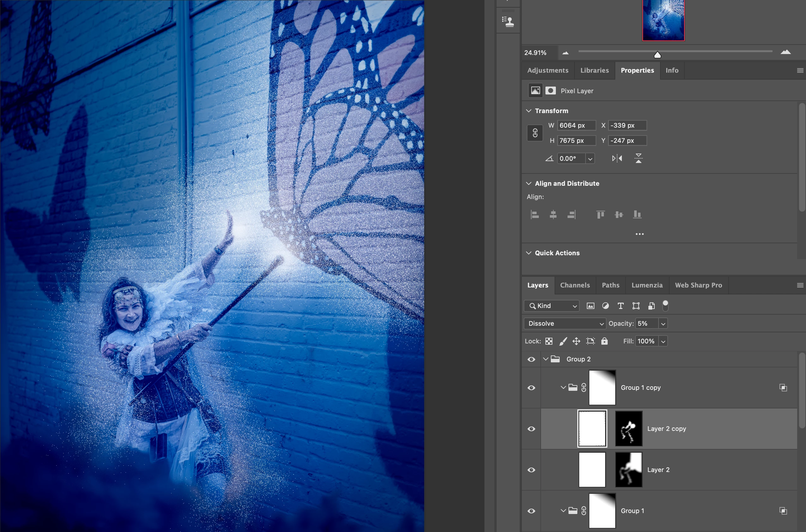Open the Opacity value dropdown arrow

[x=663, y=324]
